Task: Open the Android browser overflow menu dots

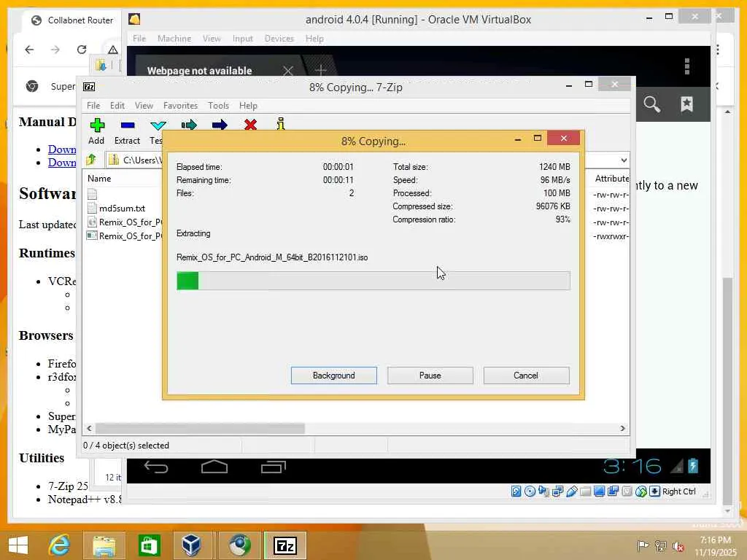Action: click(687, 66)
